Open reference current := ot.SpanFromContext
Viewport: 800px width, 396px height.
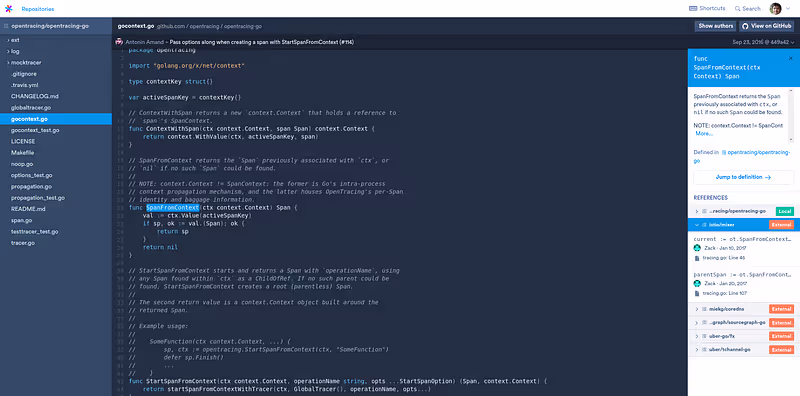[742, 239]
